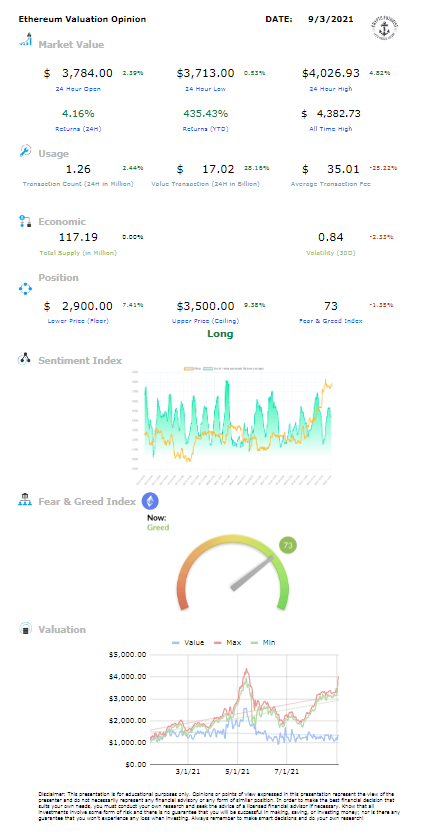This screenshot has height=838, width=429.
Task: Click the Valuation section icon
Action: click(26, 629)
